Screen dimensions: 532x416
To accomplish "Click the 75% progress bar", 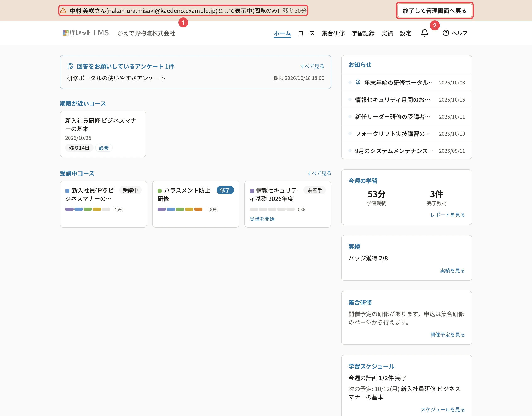I will (88, 209).
